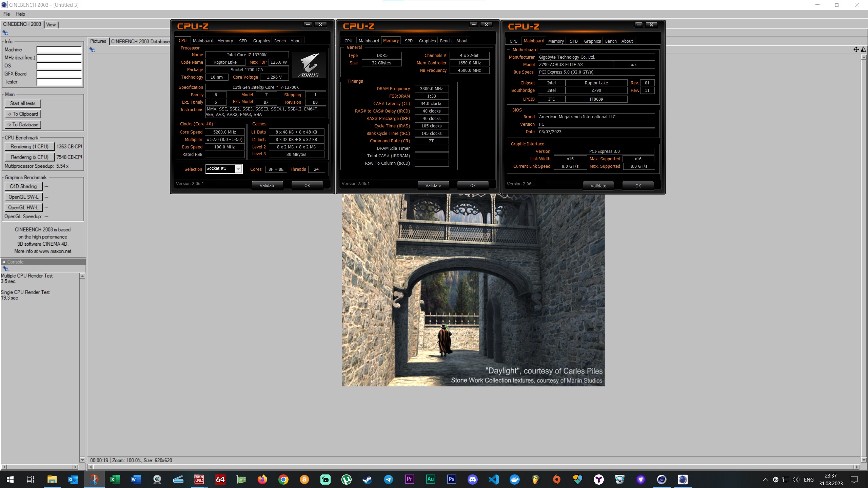Click the Tester input field

coord(59,82)
